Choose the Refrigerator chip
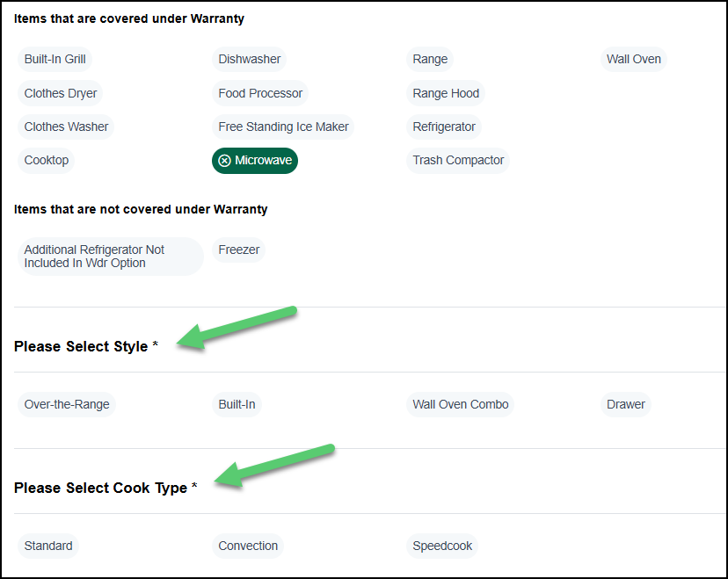Viewport: 728px width, 579px height. tap(444, 127)
